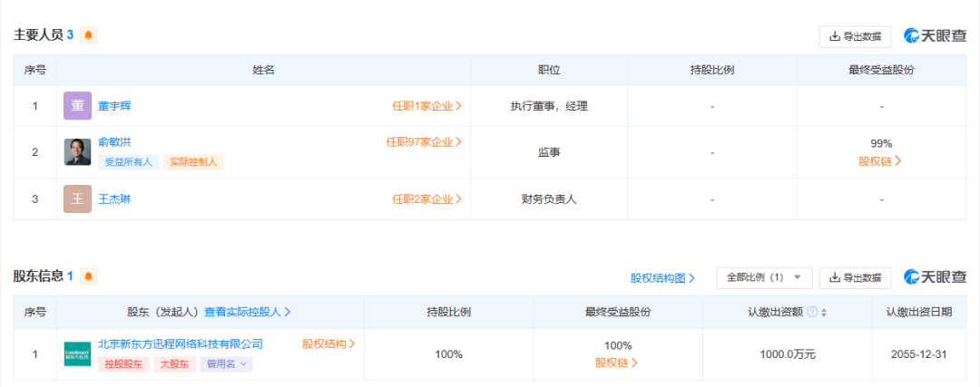Export data in the 主要人员 section

[855, 36]
